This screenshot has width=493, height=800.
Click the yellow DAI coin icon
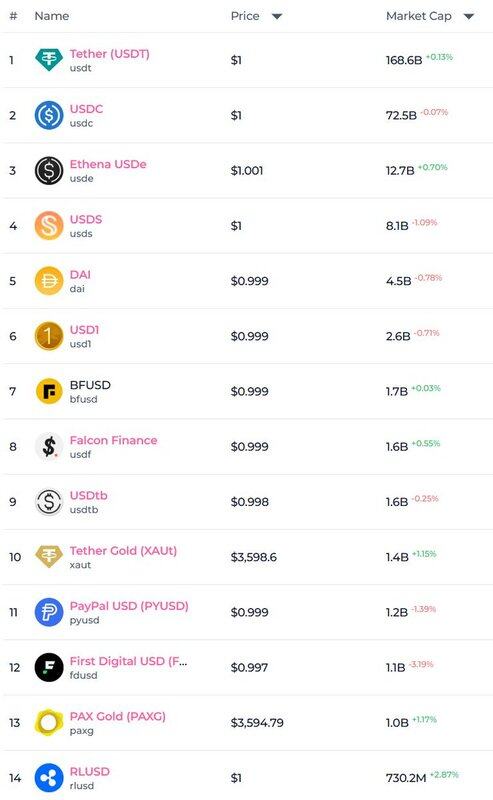point(49,281)
